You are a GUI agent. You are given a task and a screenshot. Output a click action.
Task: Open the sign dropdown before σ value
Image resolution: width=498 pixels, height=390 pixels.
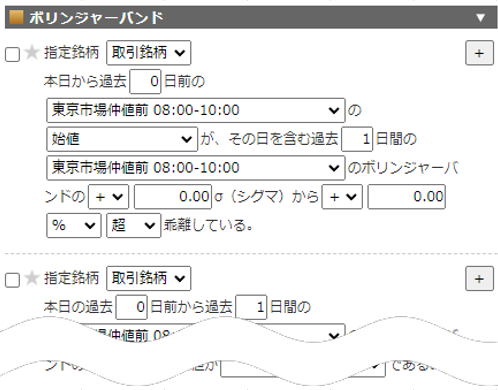pyautogui.click(x=108, y=197)
